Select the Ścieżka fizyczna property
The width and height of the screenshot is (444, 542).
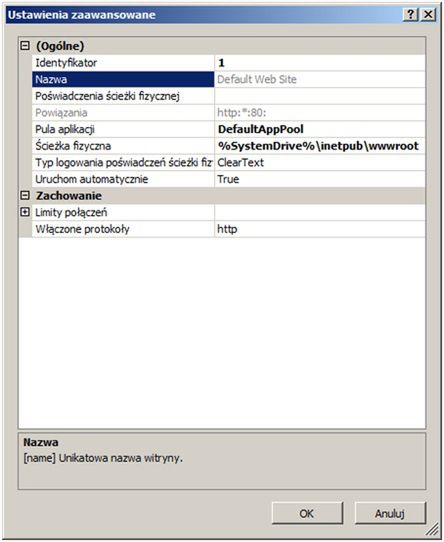click(x=123, y=146)
